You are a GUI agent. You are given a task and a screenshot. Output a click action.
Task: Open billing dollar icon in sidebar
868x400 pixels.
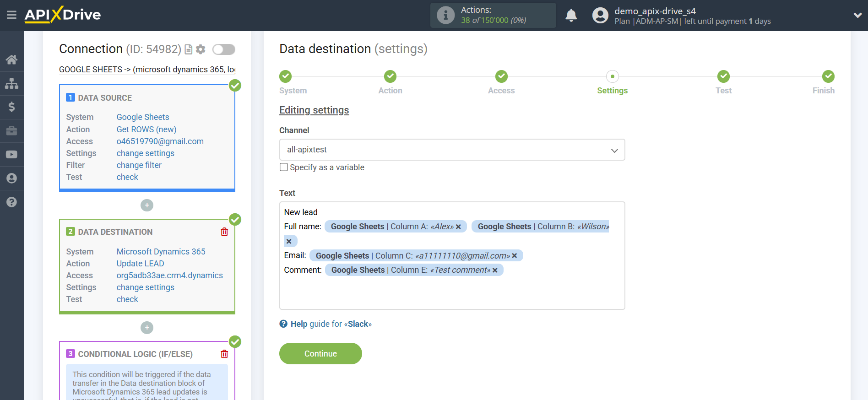pyautogui.click(x=12, y=107)
